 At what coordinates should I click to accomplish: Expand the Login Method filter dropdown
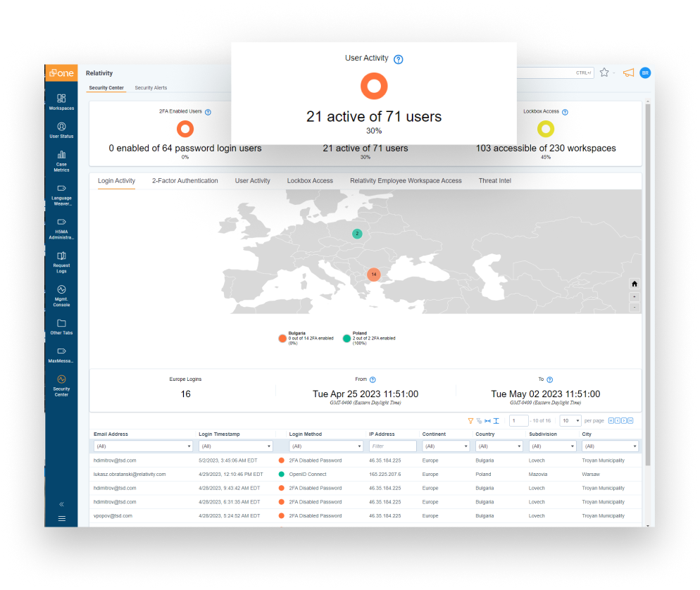click(x=326, y=446)
